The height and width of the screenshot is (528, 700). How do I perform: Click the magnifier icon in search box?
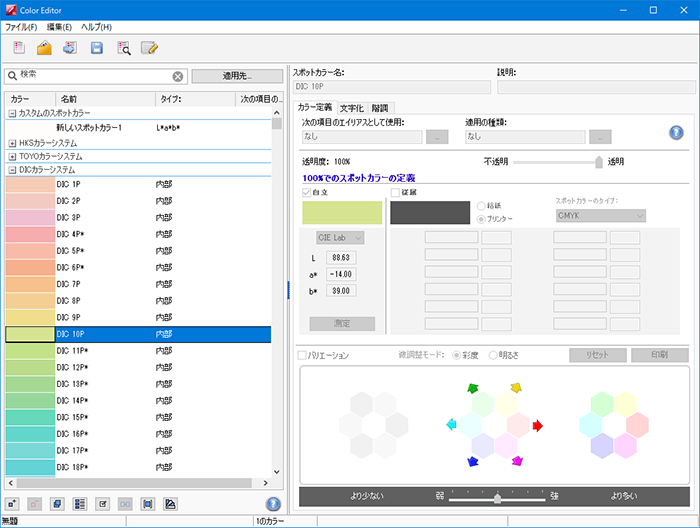coord(12,76)
